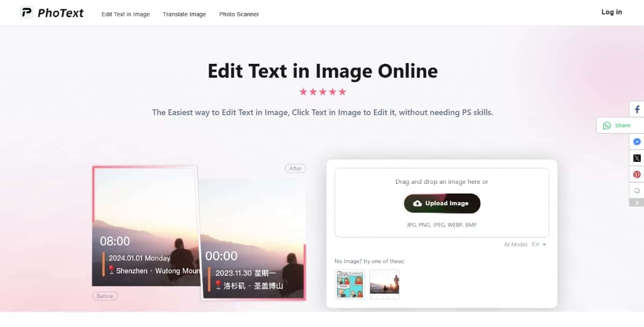This screenshot has width=644, height=327.
Task: Select the comic sample image thumbnail
Action: [349, 284]
